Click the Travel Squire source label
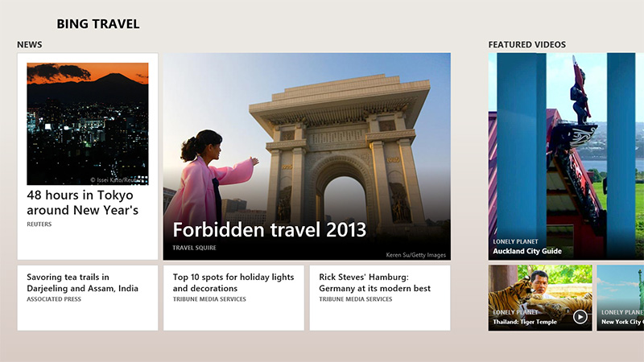This screenshot has height=362, width=644. coord(194,248)
